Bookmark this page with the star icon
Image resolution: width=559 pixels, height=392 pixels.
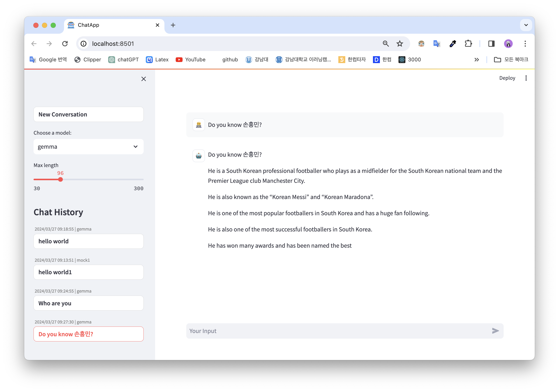click(x=400, y=44)
